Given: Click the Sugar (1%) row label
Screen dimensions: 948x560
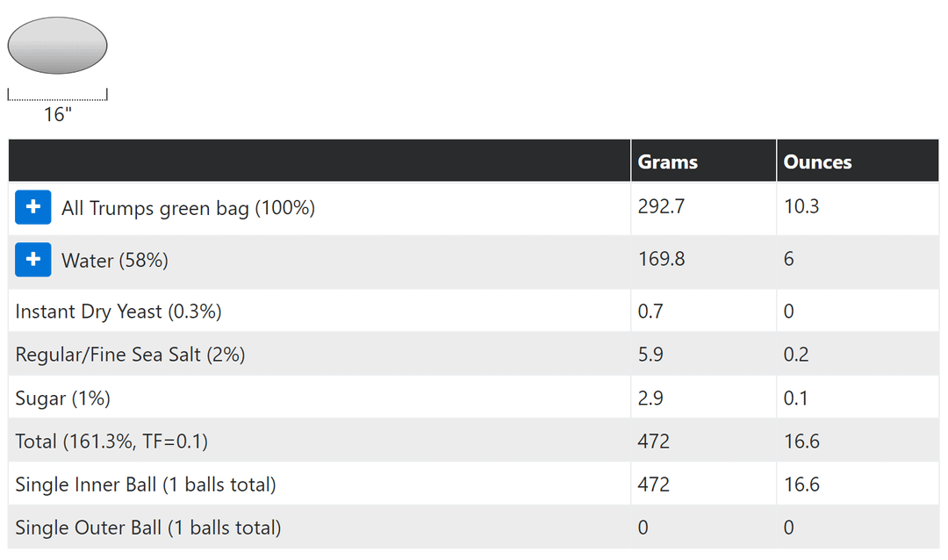Looking at the screenshot, I should coord(63,398).
